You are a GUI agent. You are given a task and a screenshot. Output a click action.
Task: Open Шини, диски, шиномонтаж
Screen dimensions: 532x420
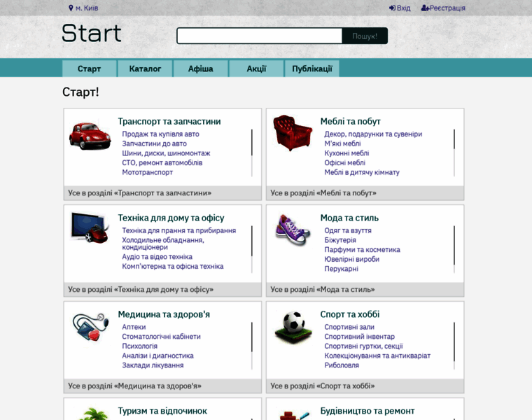pyautogui.click(x=167, y=153)
